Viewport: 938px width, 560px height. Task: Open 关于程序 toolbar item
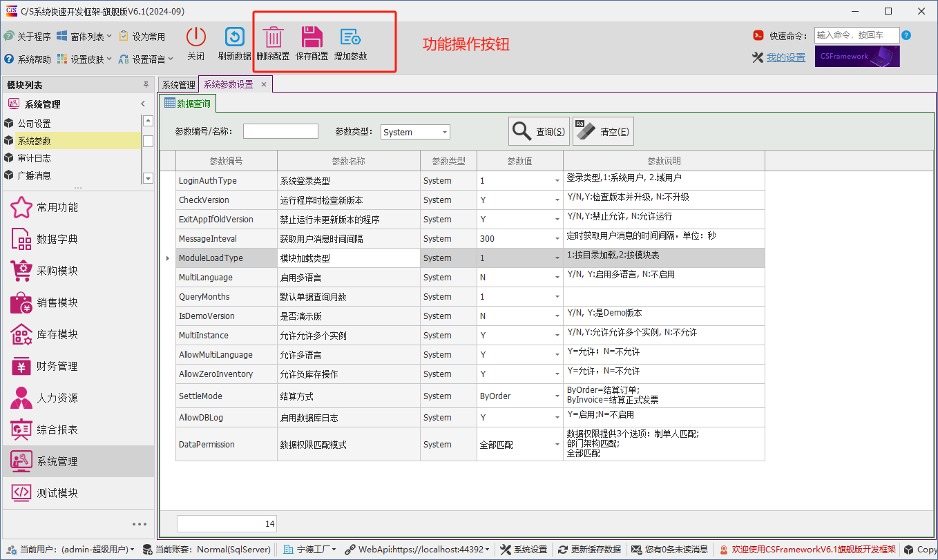(x=28, y=36)
